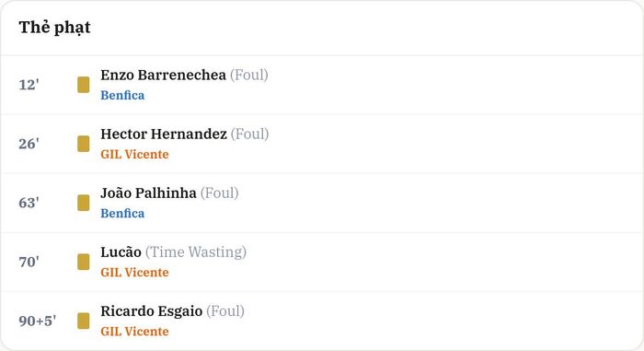Image resolution: width=644 pixels, height=351 pixels.
Task: Select GIL Vicente link under Lucão
Action: (x=134, y=273)
